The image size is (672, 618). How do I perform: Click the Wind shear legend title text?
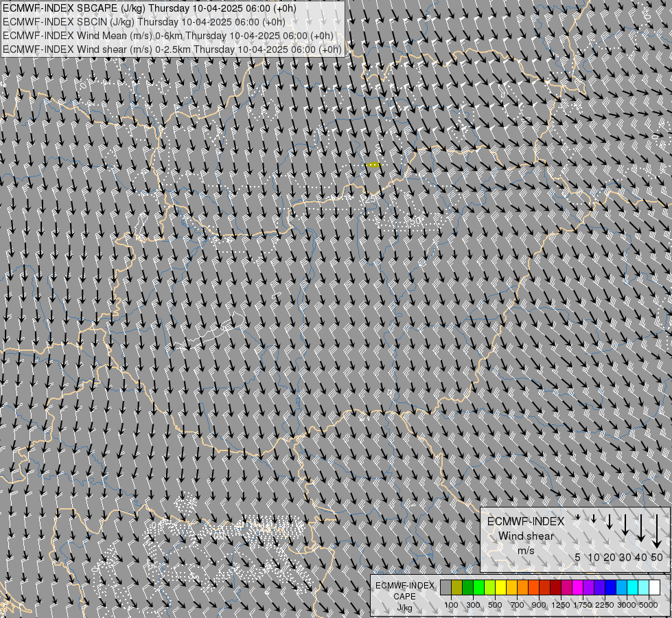(526, 536)
